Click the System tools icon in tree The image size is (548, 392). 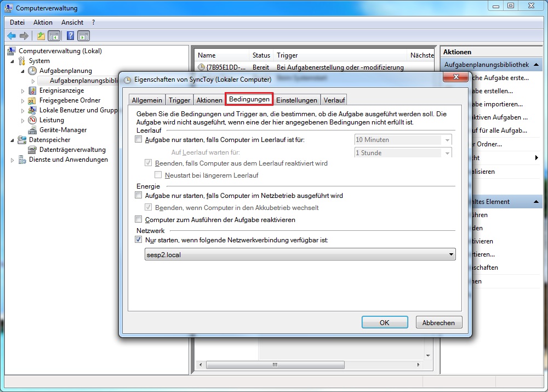(x=22, y=61)
